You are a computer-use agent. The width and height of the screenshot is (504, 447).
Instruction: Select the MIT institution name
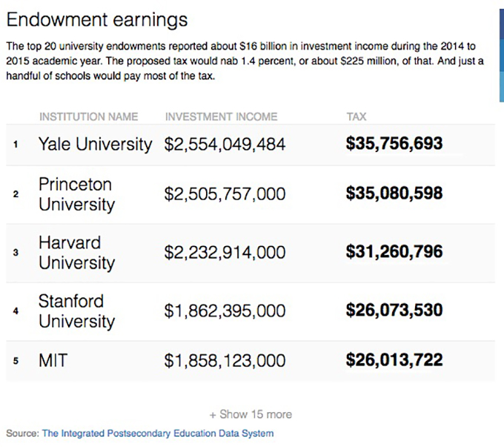[x=54, y=361]
